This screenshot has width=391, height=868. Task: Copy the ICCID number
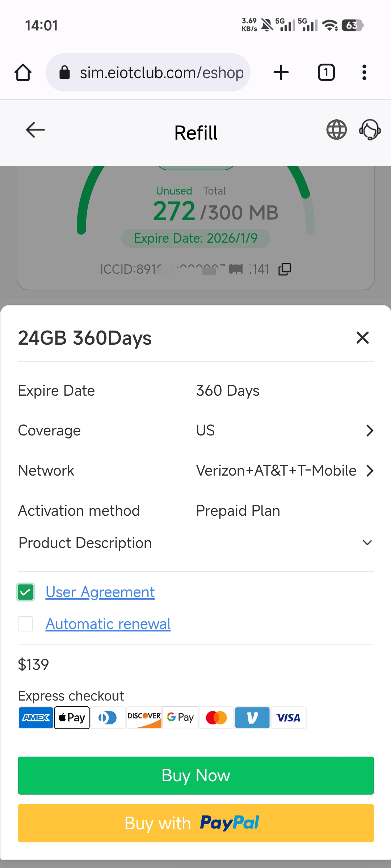(285, 269)
